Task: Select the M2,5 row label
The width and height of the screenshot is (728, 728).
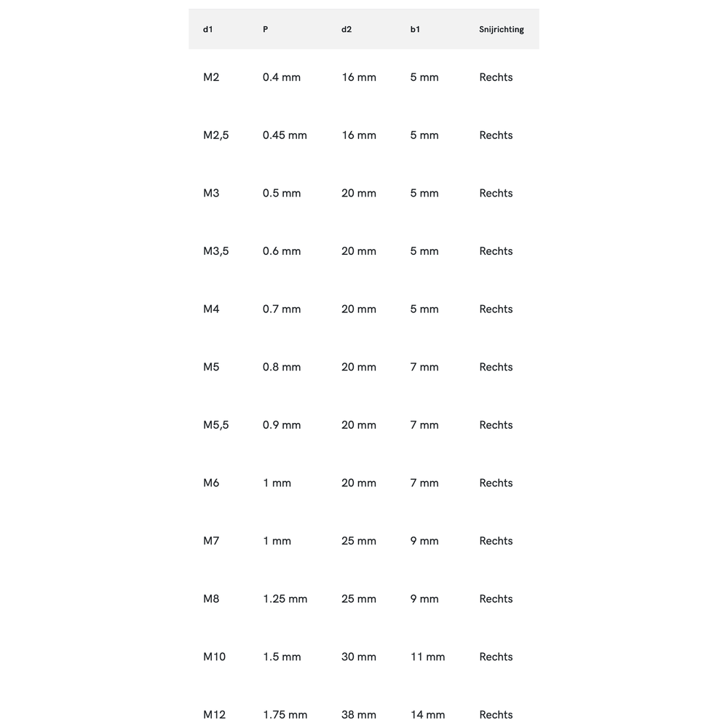Action: click(x=215, y=135)
